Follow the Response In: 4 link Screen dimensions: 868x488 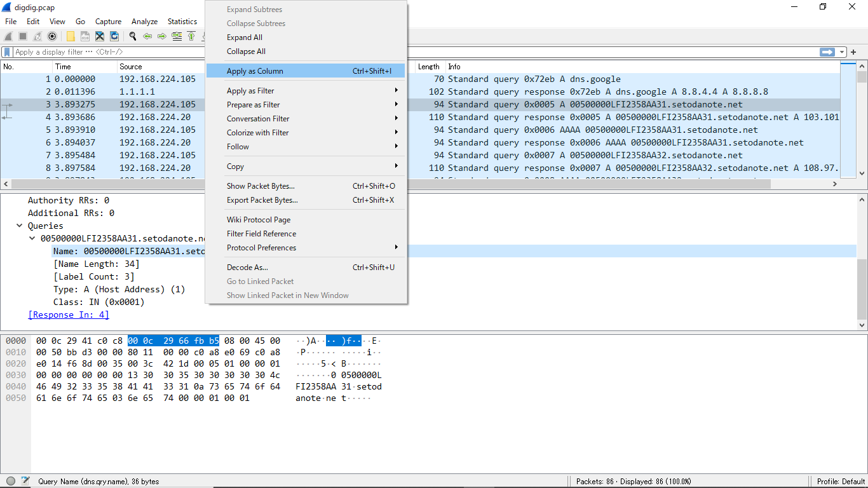pos(69,315)
